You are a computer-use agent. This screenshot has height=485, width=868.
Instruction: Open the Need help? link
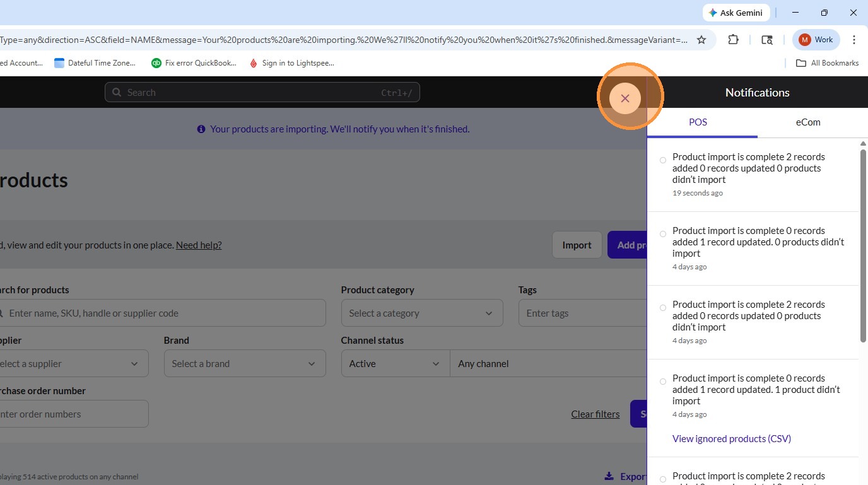(x=199, y=245)
